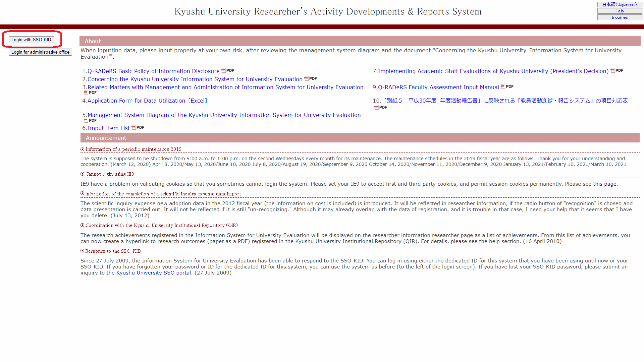644x362 pixels.
Task: Click scientific inquiry expense data import heading
Action: pos(163,194)
